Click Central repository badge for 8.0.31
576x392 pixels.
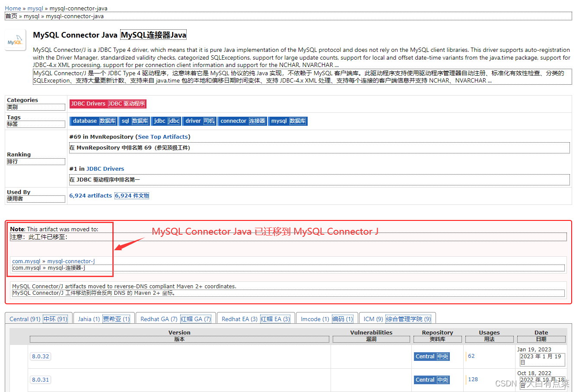click(432, 380)
